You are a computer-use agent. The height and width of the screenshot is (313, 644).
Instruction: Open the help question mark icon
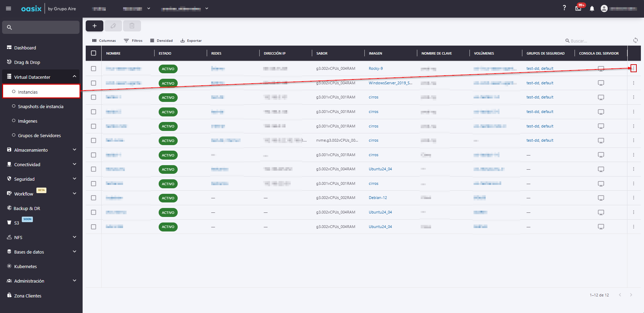tap(564, 8)
